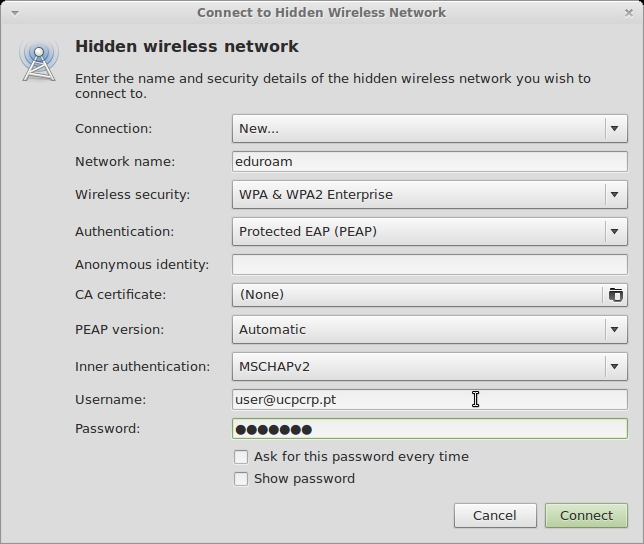The width and height of the screenshot is (644, 544).
Task: Click the Connect button
Action: point(586,516)
